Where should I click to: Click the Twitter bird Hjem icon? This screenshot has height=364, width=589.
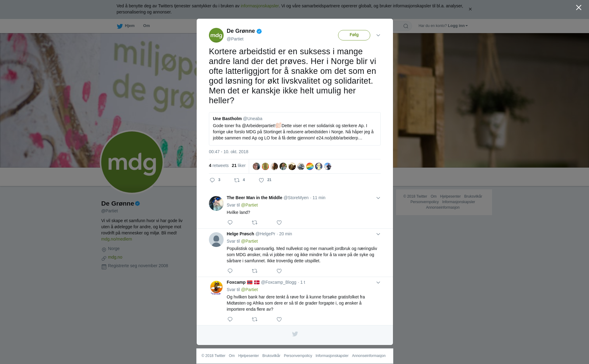click(x=120, y=26)
